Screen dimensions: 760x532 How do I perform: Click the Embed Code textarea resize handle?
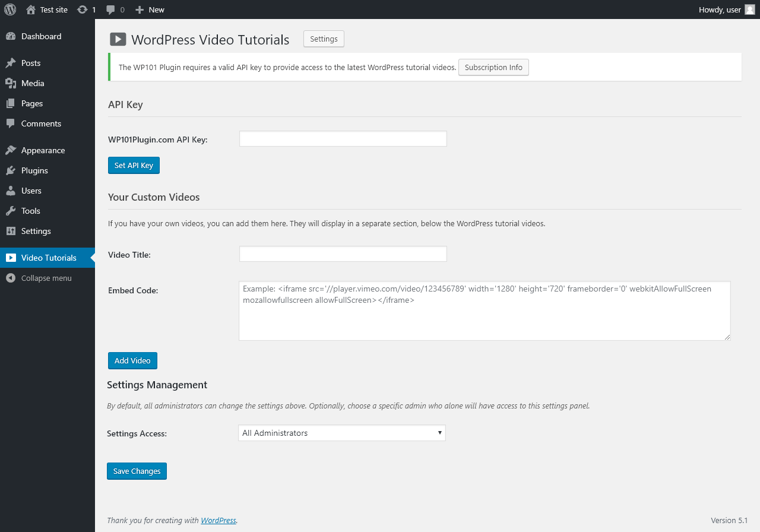[727, 337]
